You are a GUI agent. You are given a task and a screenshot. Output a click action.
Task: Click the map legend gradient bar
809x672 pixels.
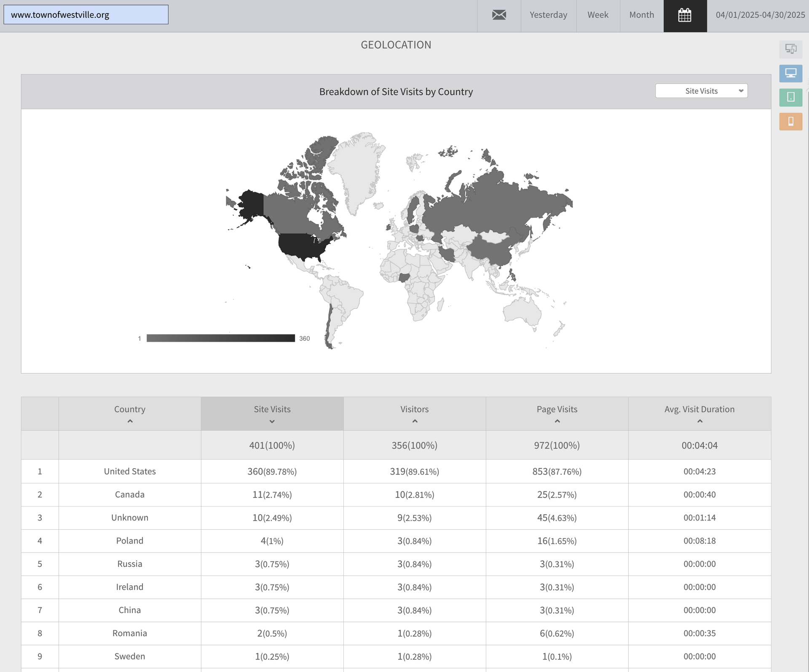pos(220,338)
